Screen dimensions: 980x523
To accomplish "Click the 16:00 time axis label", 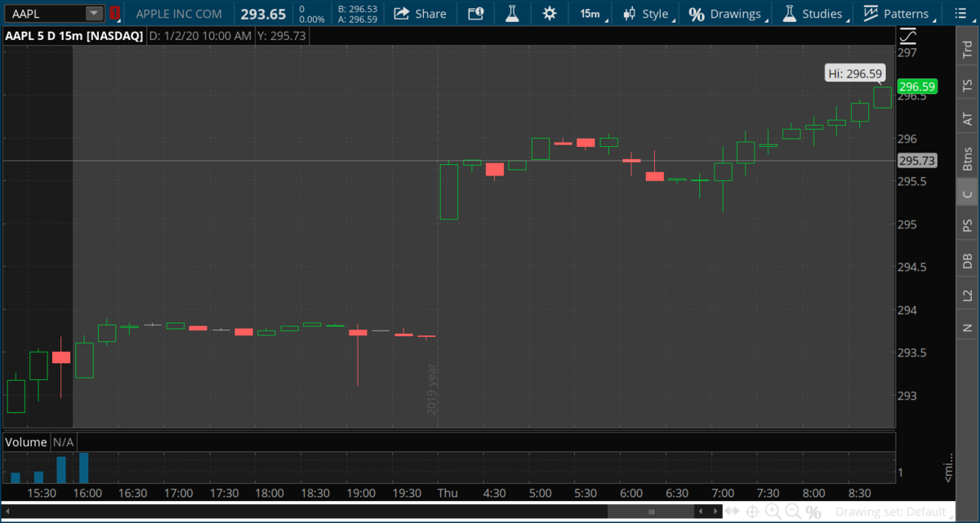I will coord(87,493).
